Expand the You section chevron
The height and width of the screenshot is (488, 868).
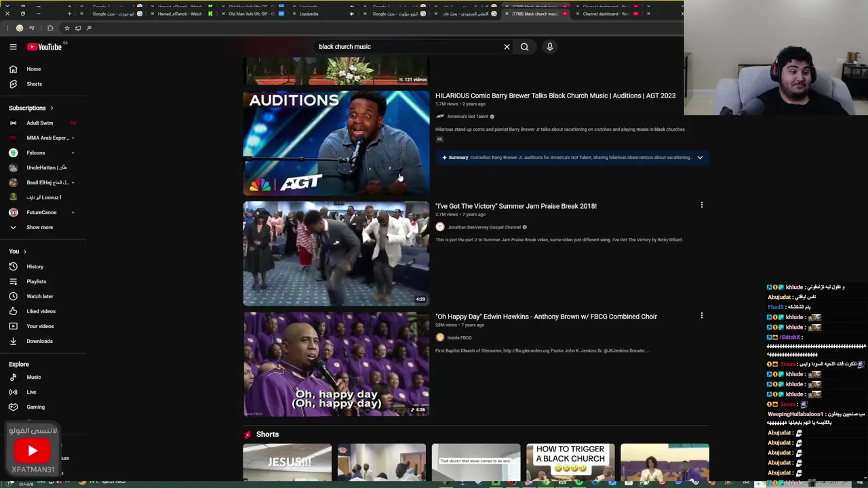[x=25, y=251]
